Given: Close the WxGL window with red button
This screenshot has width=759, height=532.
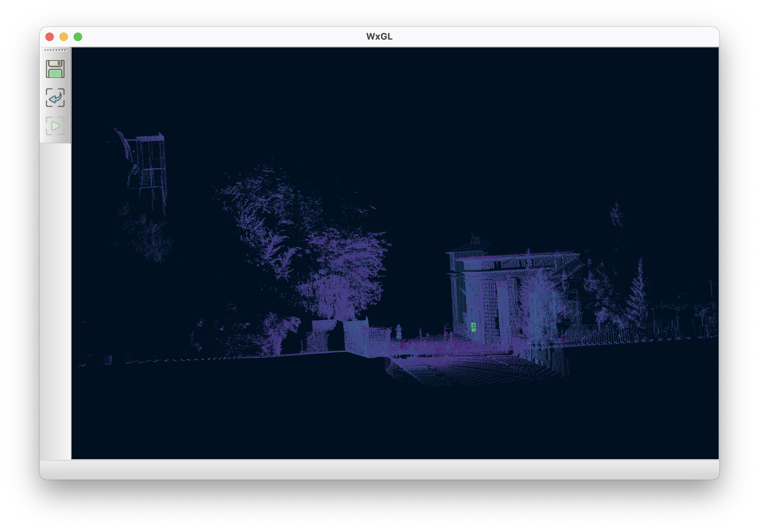Looking at the screenshot, I should [x=50, y=37].
